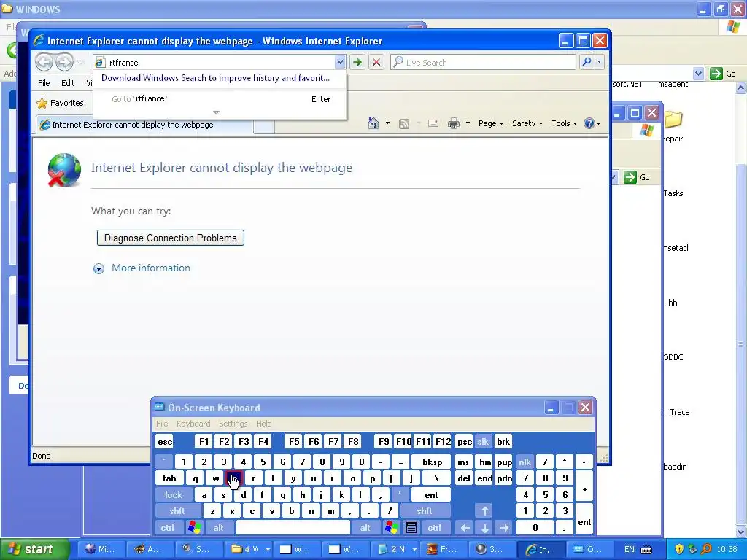Toggle the slk Scroll Lock key
This screenshot has height=560, width=747.
(483, 442)
